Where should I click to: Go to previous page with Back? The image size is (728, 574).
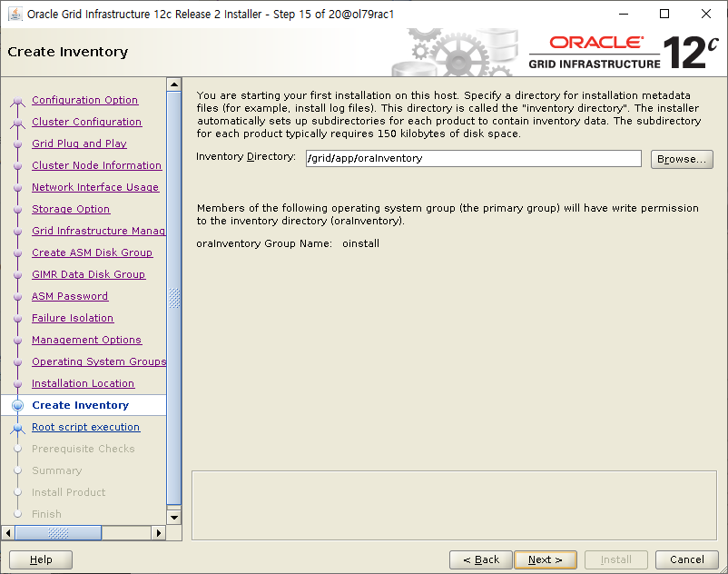click(x=480, y=559)
